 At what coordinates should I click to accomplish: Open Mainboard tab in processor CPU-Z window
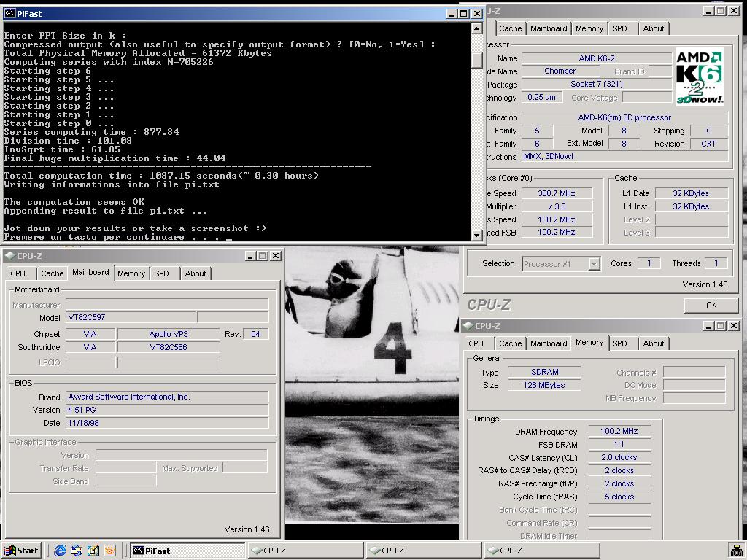pos(549,28)
